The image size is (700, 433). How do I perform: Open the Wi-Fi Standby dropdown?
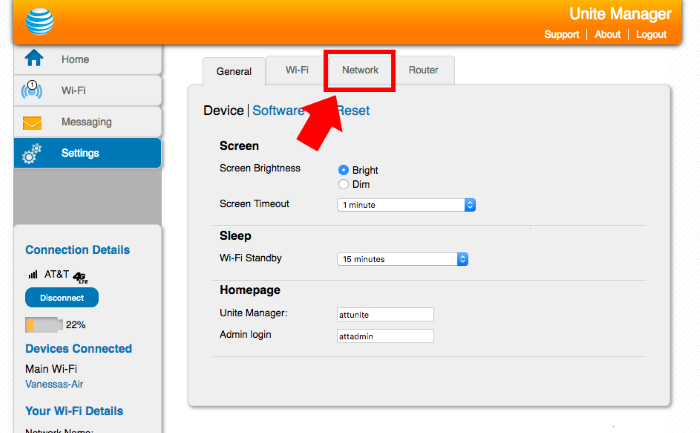403,259
